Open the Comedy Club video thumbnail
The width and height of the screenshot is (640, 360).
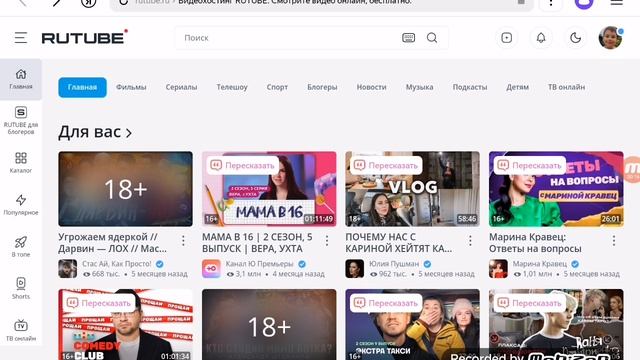pos(125,324)
